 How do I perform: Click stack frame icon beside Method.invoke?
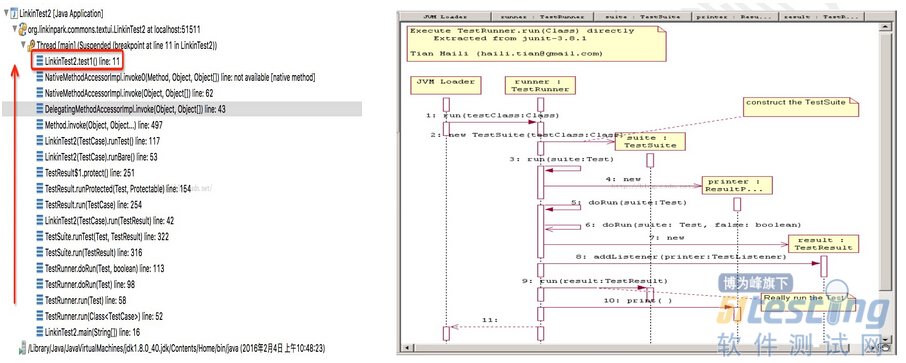click(x=39, y=125)
